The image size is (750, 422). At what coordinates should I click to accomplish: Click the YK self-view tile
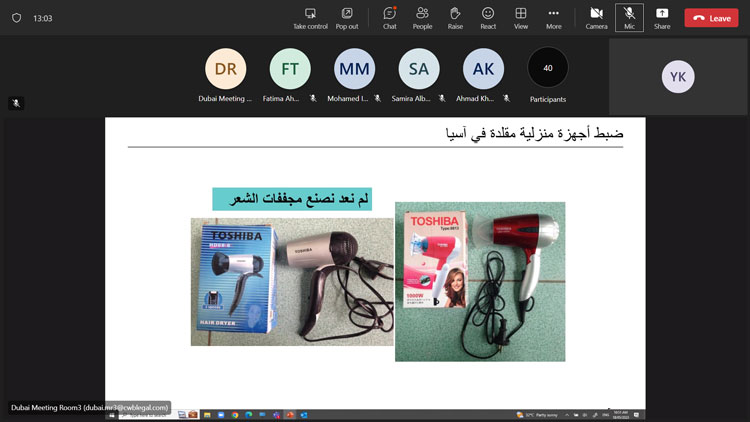click(x=678, y=77)
